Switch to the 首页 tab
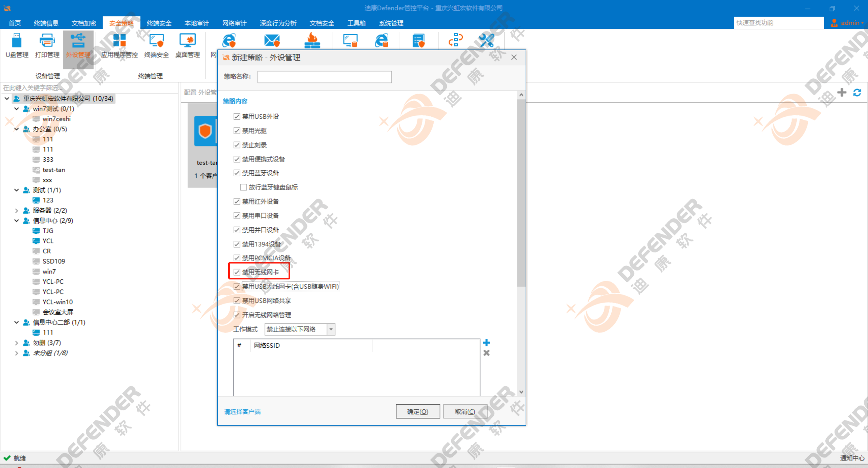Screen dimensions: 868x468 point(15,23)
